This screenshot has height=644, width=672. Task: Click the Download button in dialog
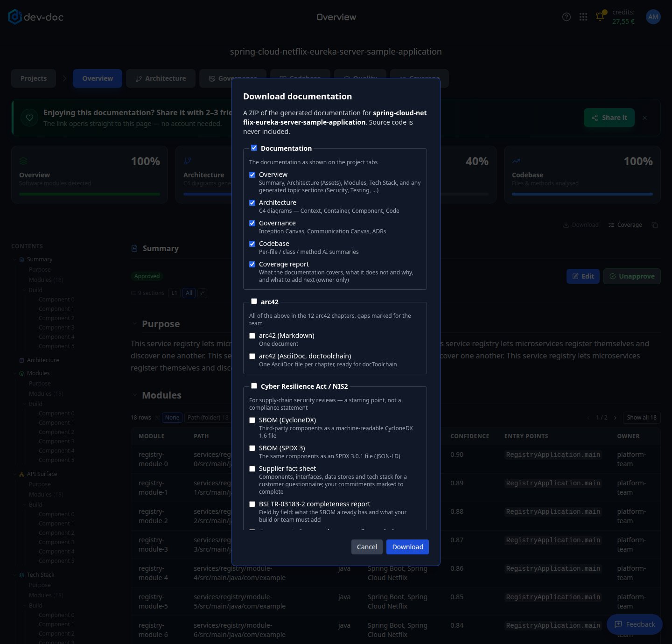(x=407, y=547)
